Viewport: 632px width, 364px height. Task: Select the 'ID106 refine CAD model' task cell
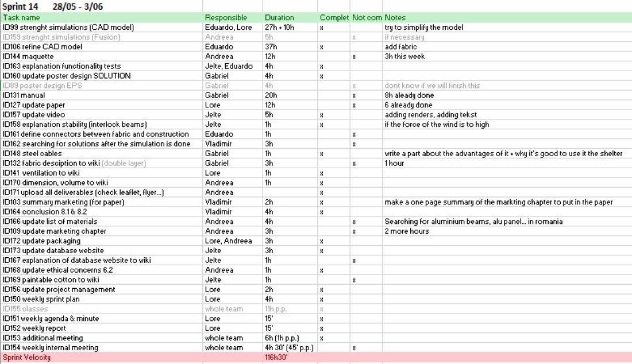[43, 47]
